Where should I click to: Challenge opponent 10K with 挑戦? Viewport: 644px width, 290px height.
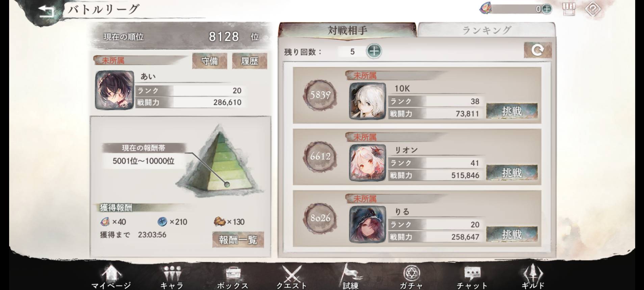[512, 111]
